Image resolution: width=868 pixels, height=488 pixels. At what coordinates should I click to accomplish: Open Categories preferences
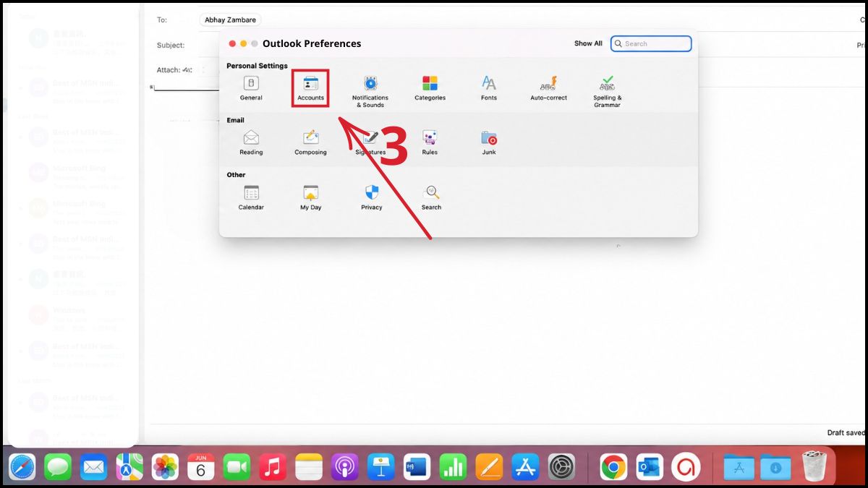pyautogui.click(x=430, y=88)
